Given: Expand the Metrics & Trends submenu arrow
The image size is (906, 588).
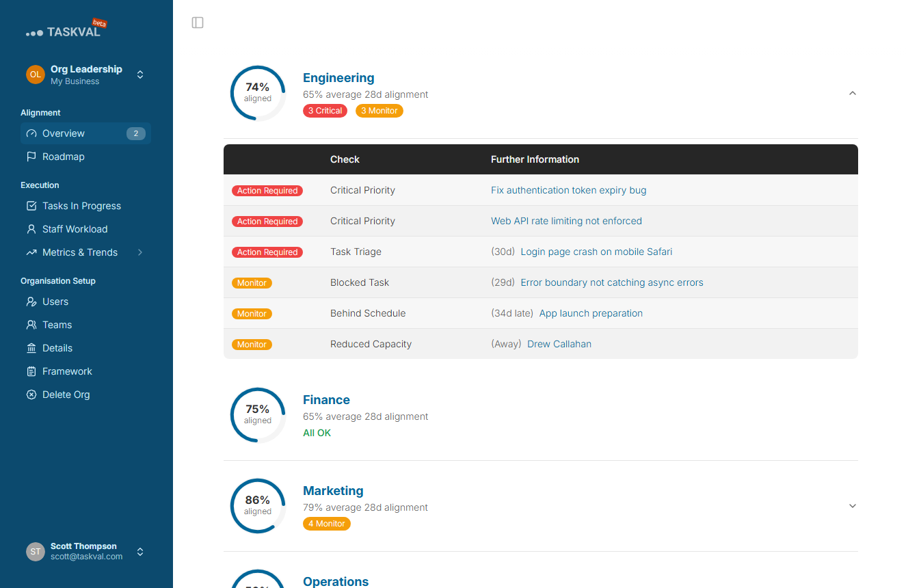Looking at the screenshot, I should 140,252.
